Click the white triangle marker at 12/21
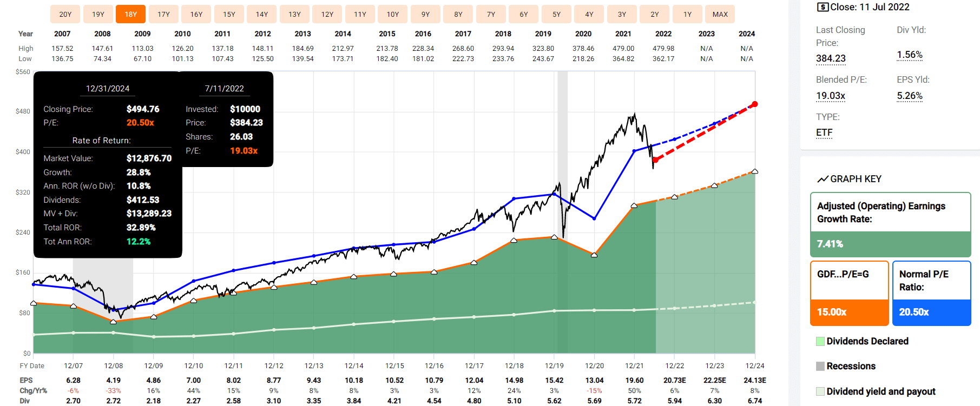This screenshot has height=406, width=980. (634, 205)
